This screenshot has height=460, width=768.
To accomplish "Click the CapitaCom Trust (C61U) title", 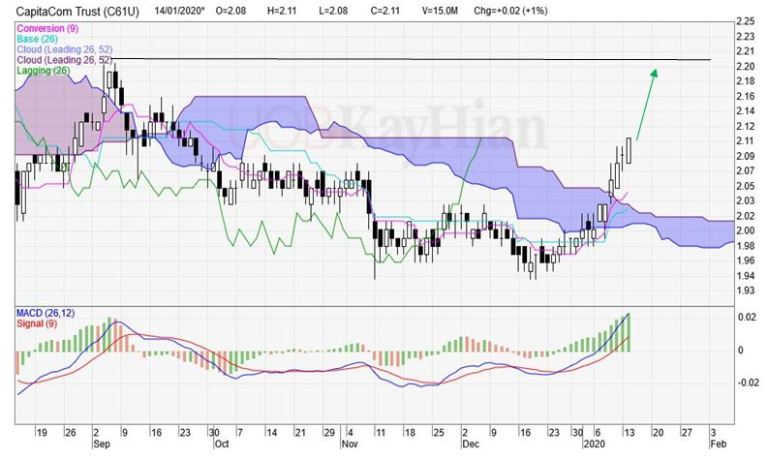I will (x=77, y=11).
